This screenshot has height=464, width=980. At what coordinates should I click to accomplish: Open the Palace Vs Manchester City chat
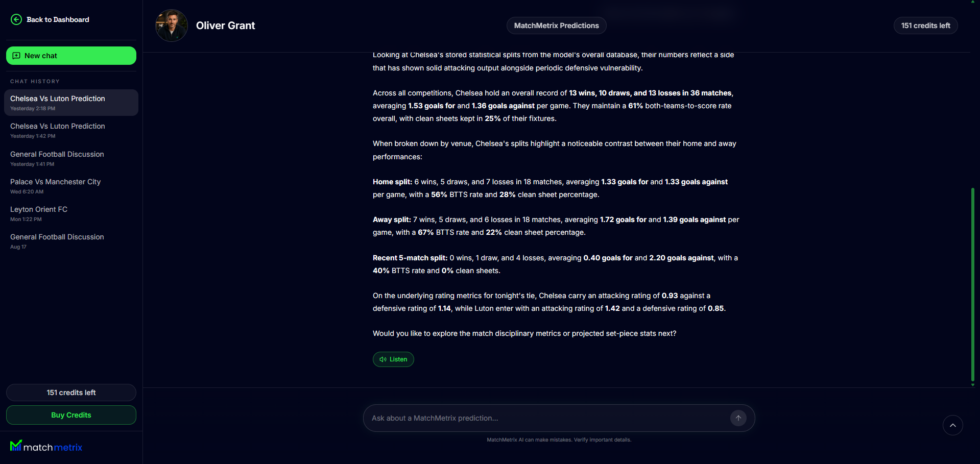click(71, 186)
